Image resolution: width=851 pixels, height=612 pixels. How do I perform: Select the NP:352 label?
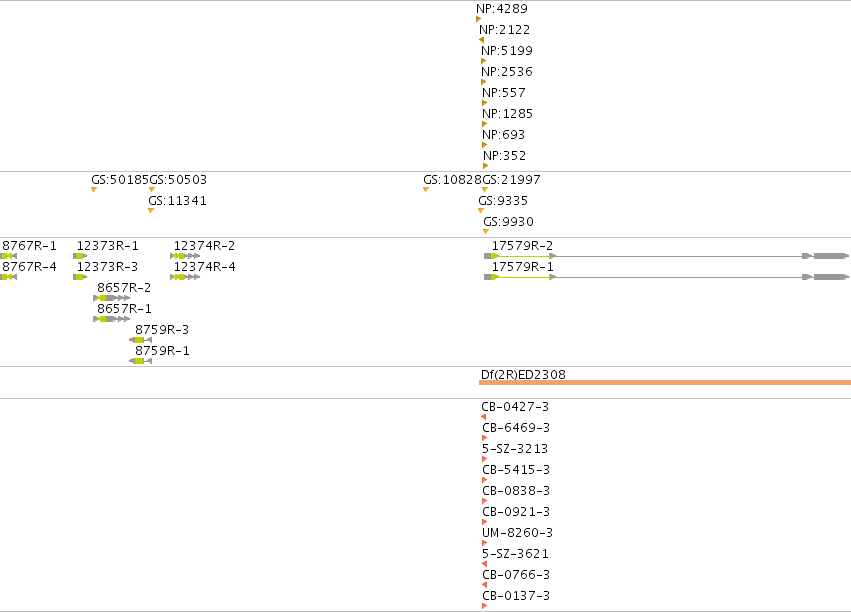pyautogui.click(x=504, y=156)
